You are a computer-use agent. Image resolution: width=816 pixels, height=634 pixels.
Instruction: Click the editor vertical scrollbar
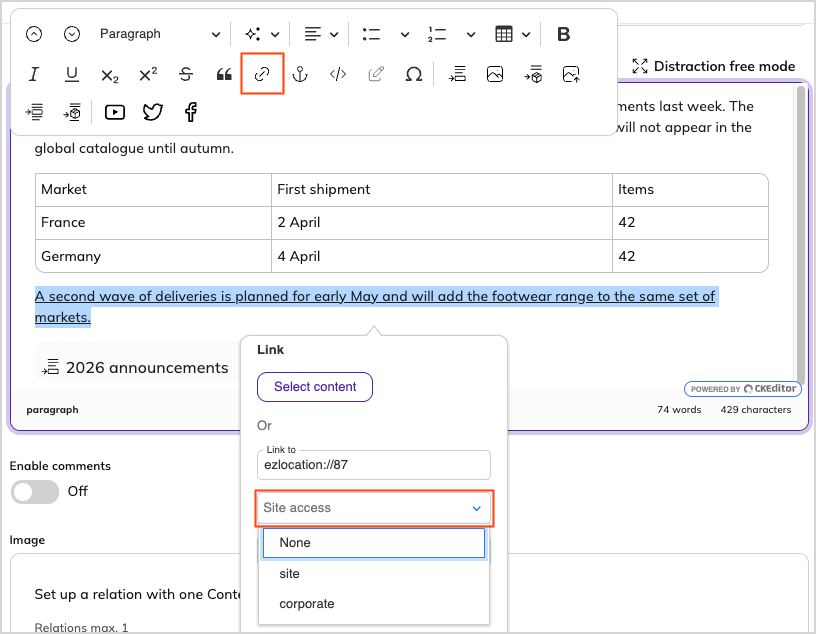pos(801,233)
